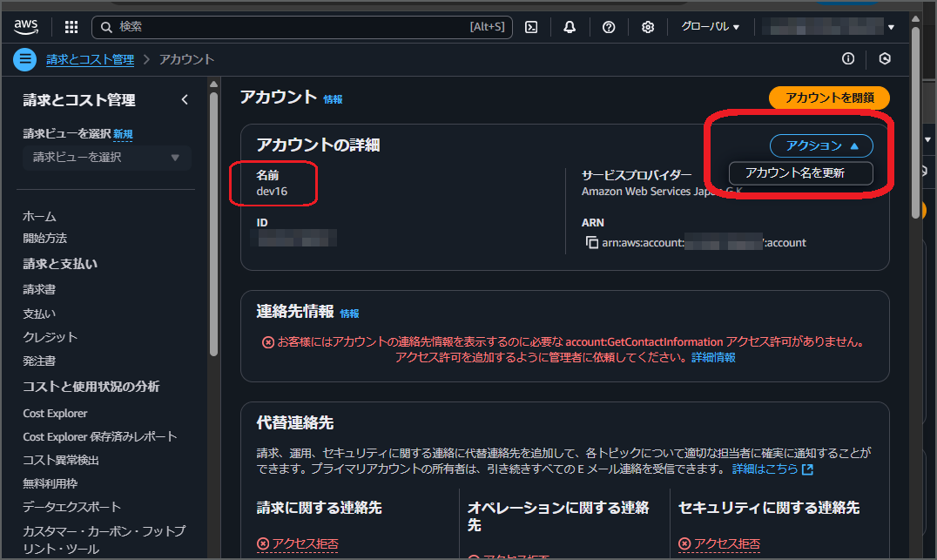This screenshot has width=937, height=560.
Task: Open Cost Explorer in sidebar
Action: 55,413
